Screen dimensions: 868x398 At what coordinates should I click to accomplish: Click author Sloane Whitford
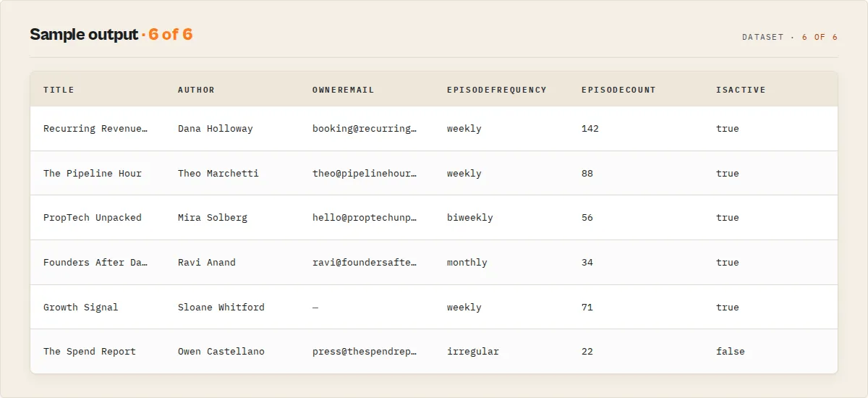tap(221, 308)
